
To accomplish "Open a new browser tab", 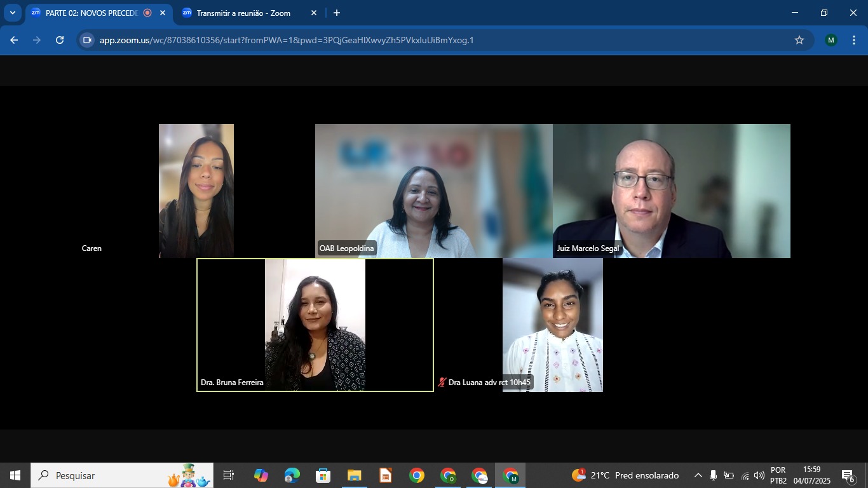I will coord(337,13).
